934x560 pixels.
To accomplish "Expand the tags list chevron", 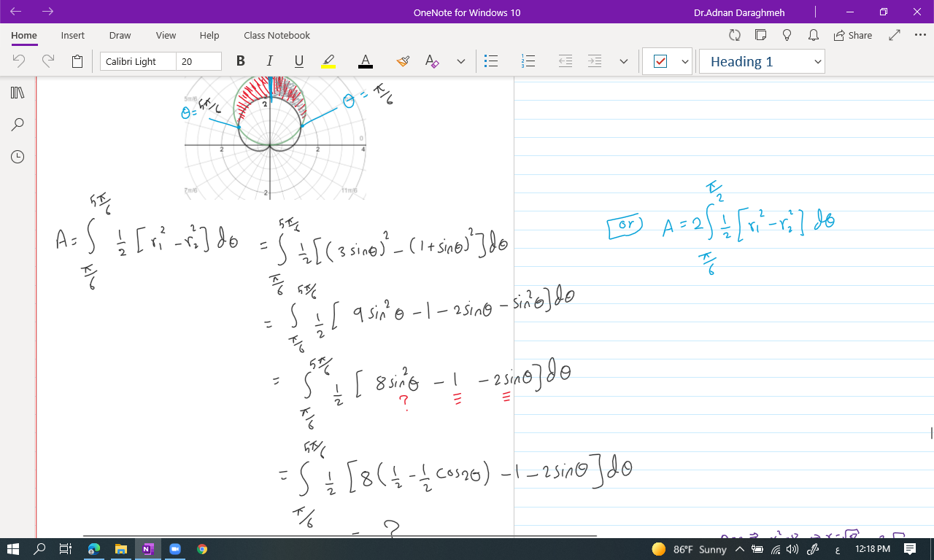I will (x=685, y=62).
